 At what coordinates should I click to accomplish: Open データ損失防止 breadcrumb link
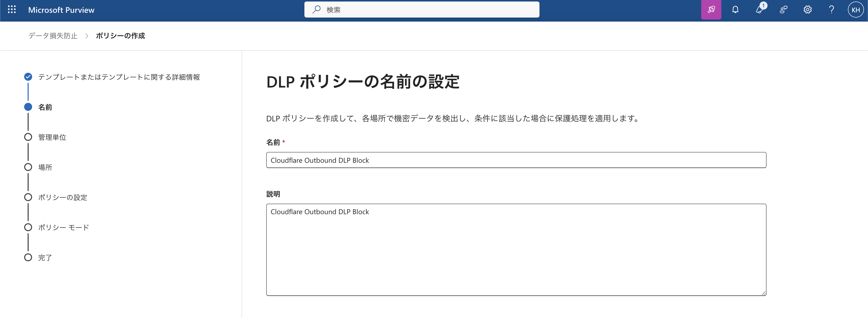pyautogui.click(x=53, y=36)
